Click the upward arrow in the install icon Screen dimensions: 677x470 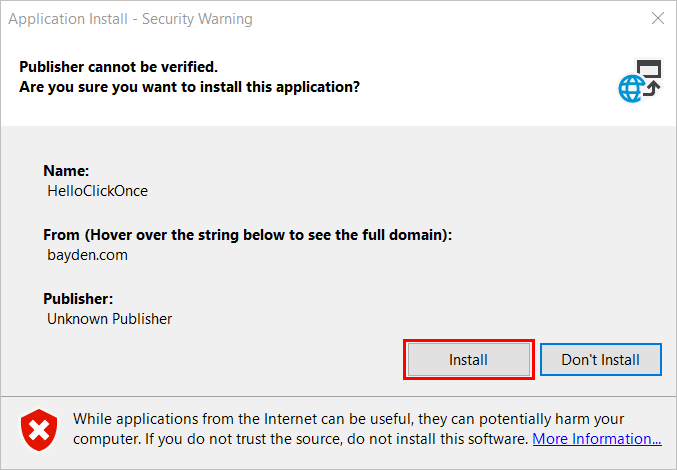pyautogui.click(x=652, y=88)
